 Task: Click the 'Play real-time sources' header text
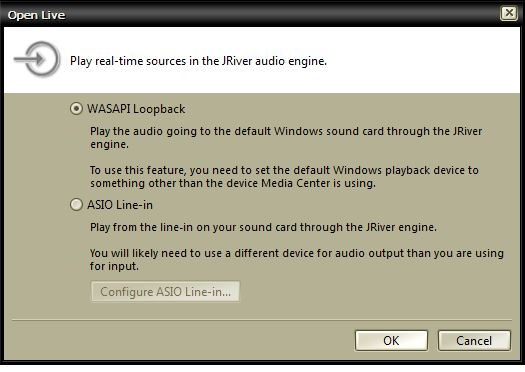coord(198,61)
